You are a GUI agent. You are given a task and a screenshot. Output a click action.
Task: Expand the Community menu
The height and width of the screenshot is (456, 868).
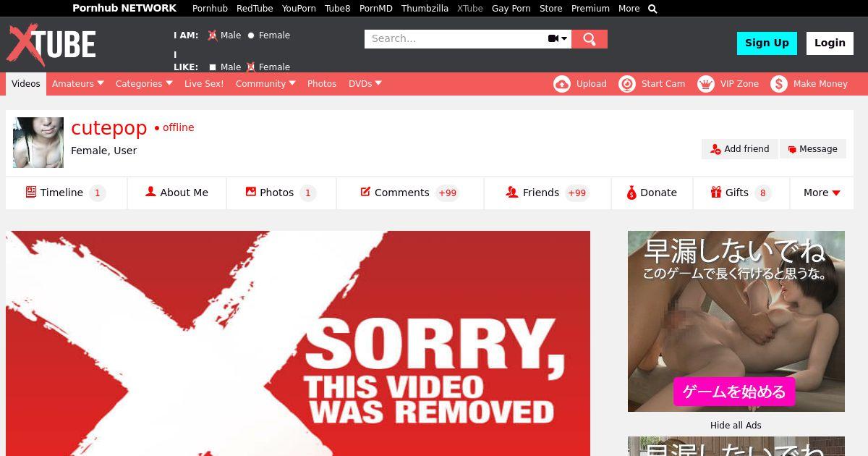(x=265, y=84)
